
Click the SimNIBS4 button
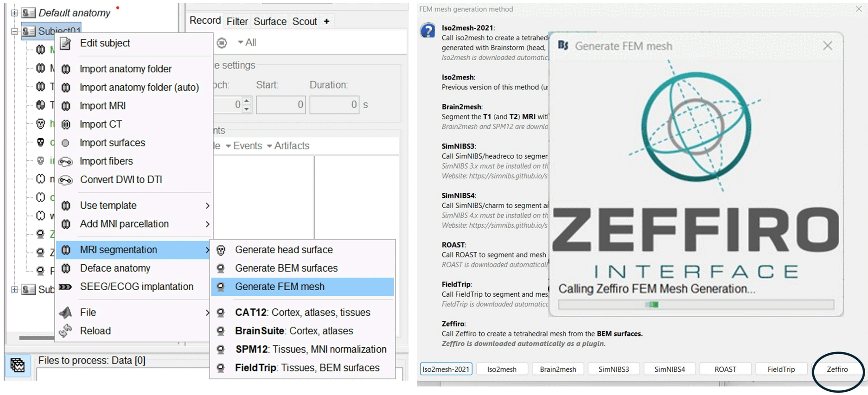click(x=670, y=369)
